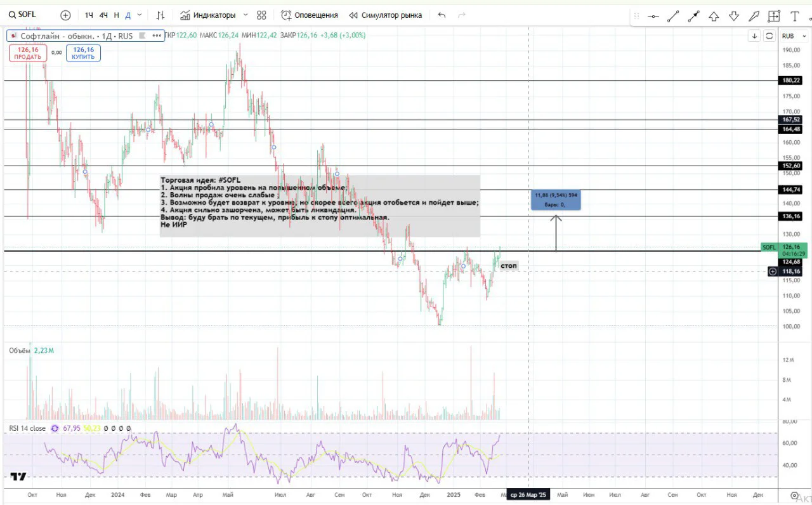Click the 152,60 price level label
Image resolution: width=812 pixels, height=505 pixels.
[x=792, y=166]
